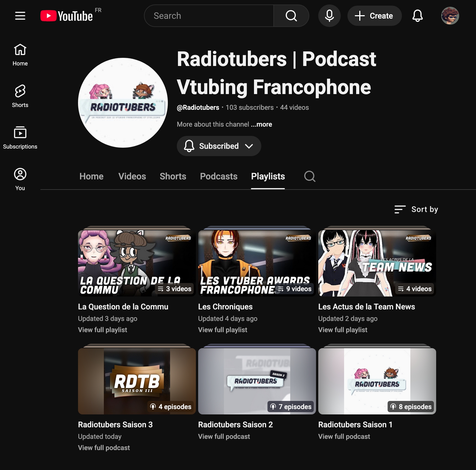Open the You section in the sidebar
The image size is (476, 470).
pos(20,179)
